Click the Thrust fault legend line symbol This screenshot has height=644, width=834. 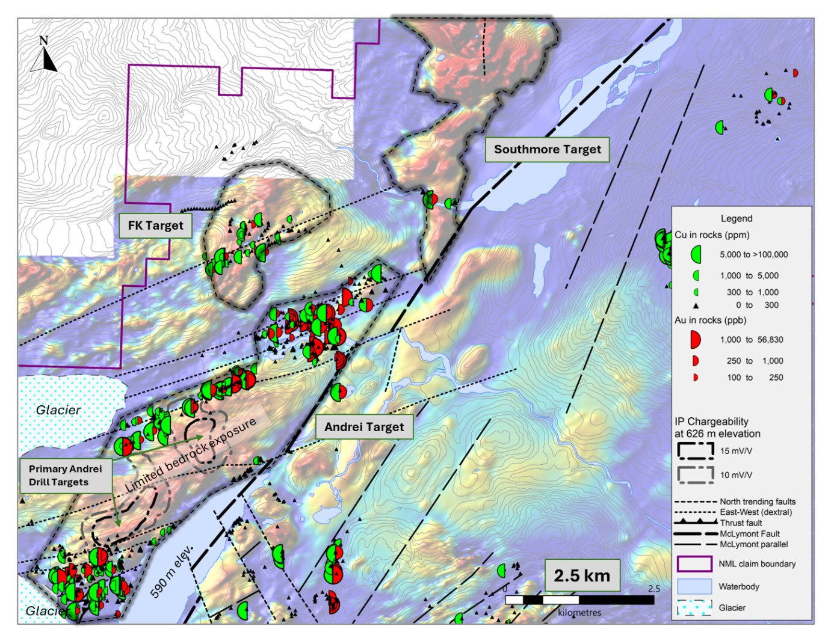point(696,523)
